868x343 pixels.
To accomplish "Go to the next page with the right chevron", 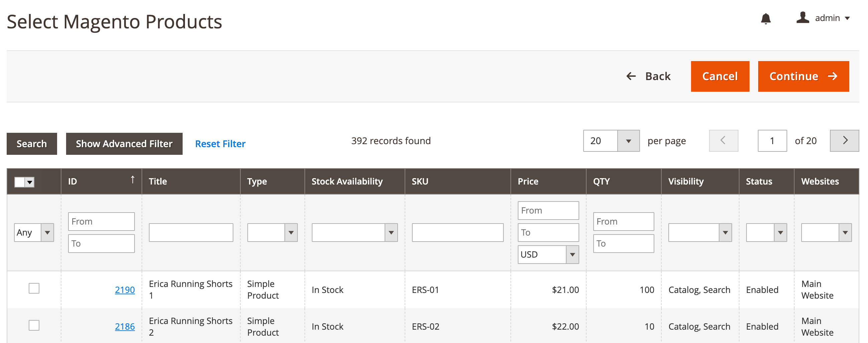I will (845, 140).
